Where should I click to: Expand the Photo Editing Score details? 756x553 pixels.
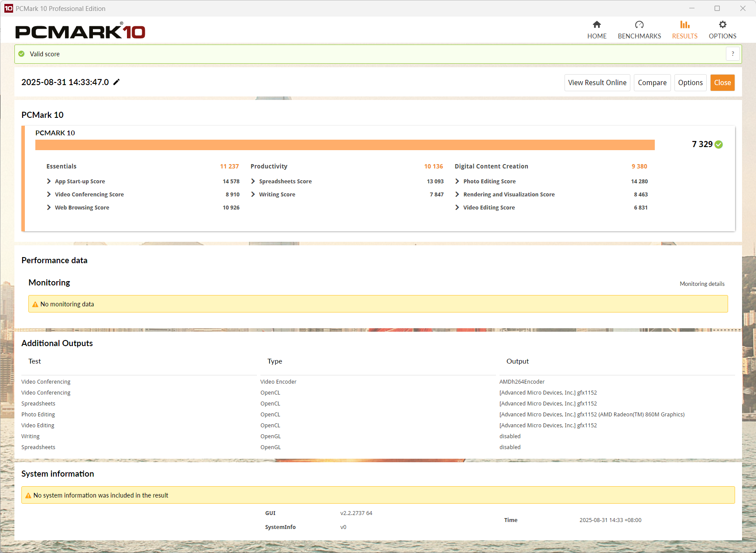[457, 181]
